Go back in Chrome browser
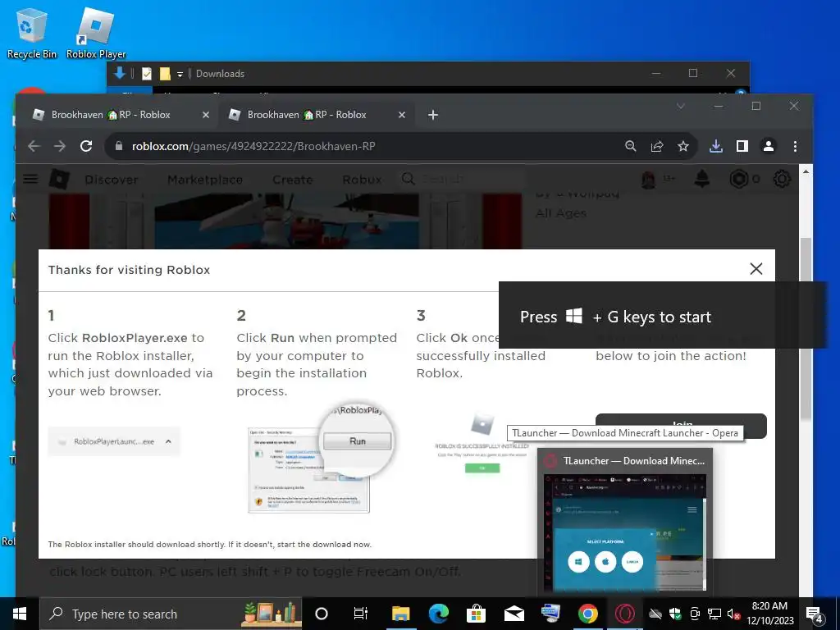Screen dimensions: 840x630 tap(34, 146)
